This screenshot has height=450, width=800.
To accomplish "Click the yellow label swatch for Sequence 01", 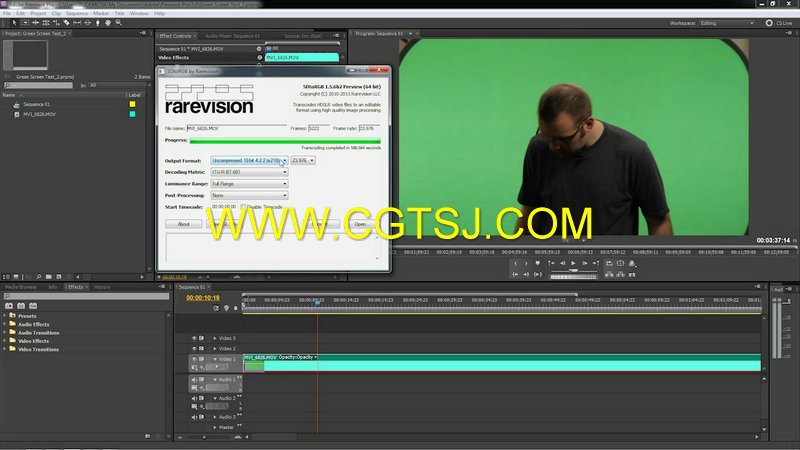I will (x=132, y=103).
